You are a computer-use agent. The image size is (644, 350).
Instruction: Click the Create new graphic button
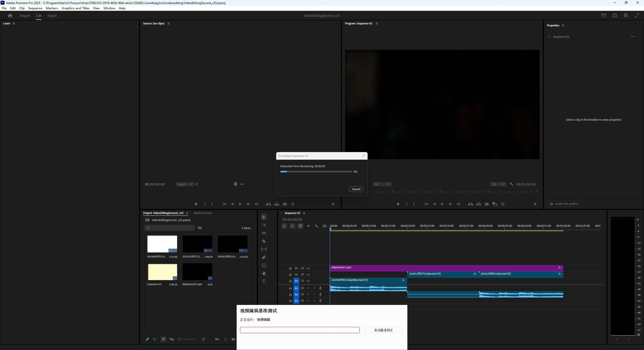(563, 204)
